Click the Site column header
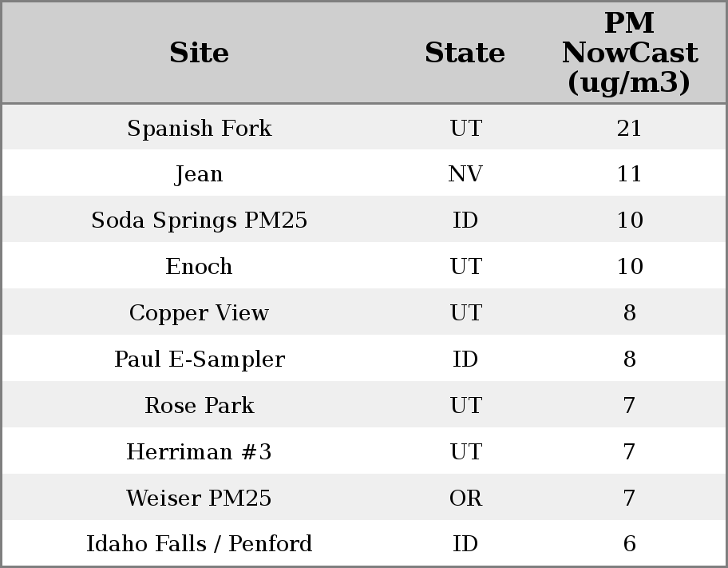Image resolution: width=728 pixels, height=568 pixels. [200, 53]
